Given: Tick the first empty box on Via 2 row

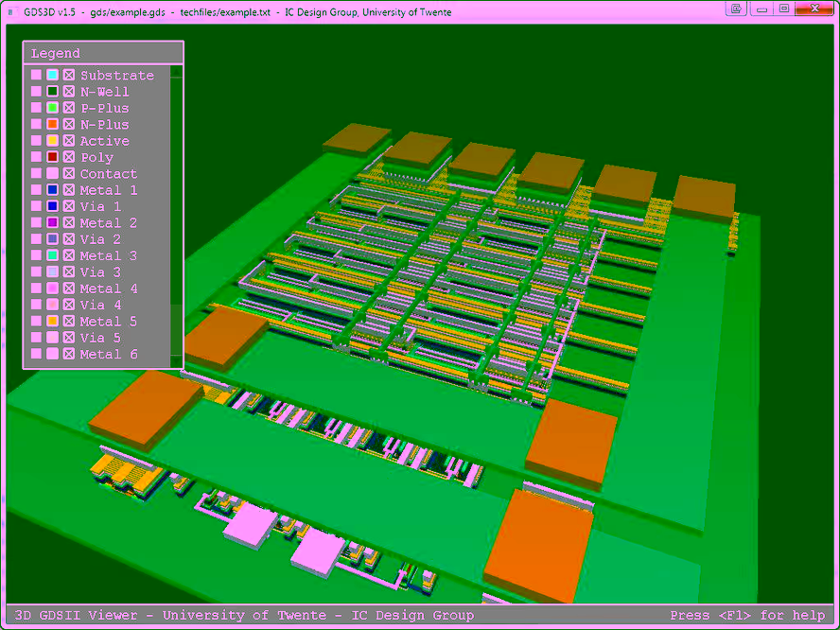Looking at the screenshot, I should click(x=36, y=239).
